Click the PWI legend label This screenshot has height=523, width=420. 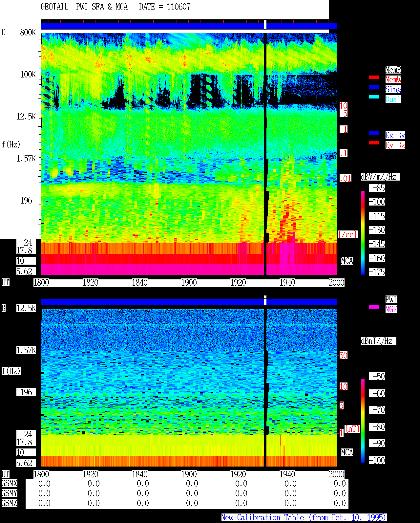(391, 299)
